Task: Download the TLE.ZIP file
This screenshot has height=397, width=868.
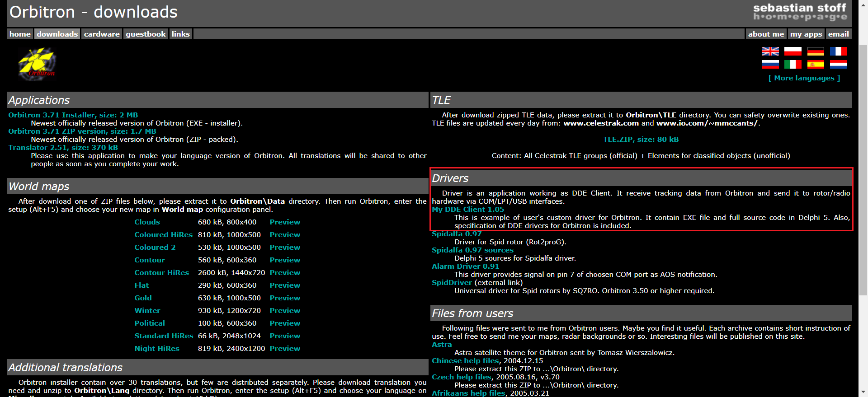Action: [x=641, y=140]
